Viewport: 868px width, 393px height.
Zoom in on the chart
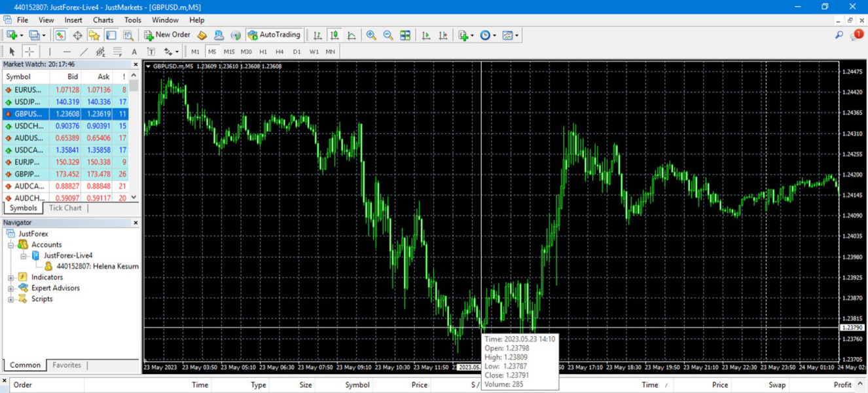click(371, 35)
